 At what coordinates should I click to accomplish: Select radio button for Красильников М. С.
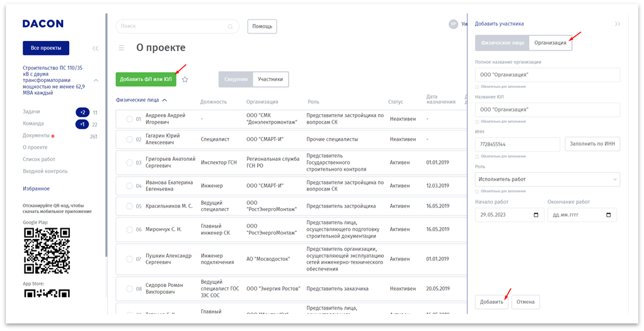(129, 206)
